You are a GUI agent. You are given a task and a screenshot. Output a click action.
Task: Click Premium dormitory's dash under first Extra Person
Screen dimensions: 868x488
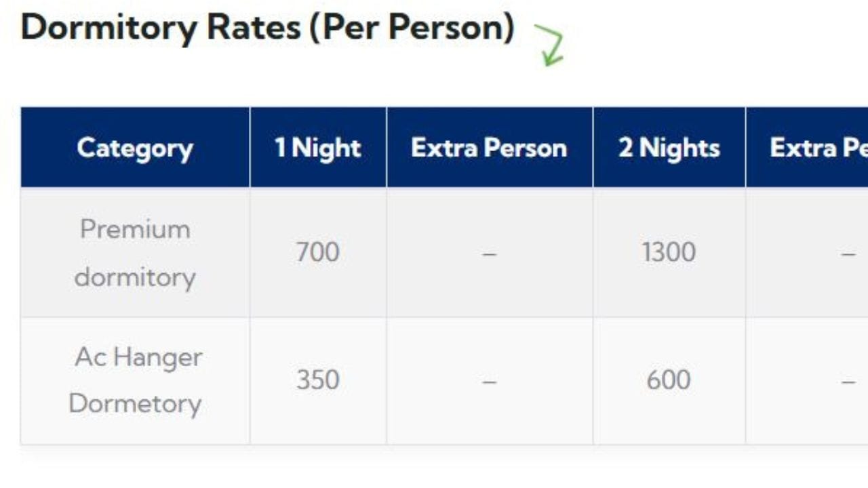[x=489, y=254]
